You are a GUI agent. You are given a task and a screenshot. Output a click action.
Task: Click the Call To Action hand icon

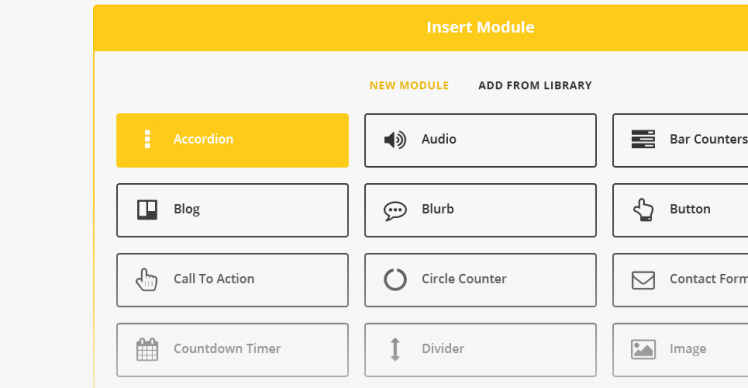(146, 280)
